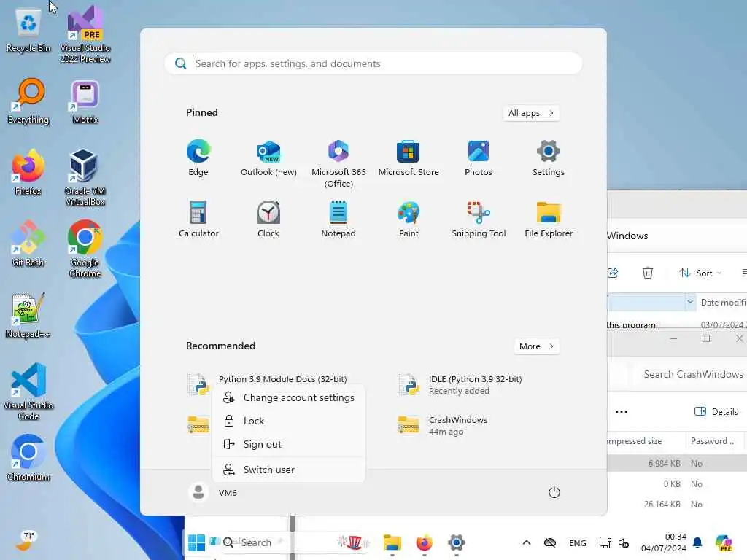Open File Explorer from pinned apps
Image resolution: width=747 pixels, height=560 pixels.
(x=549, y=219)
